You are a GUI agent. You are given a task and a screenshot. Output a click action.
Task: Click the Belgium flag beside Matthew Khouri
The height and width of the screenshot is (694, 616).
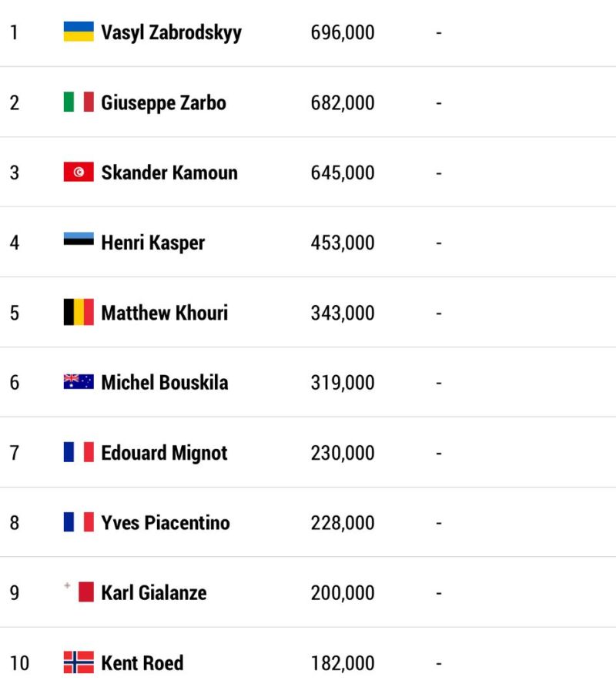pyautogui.click(x=79, y=312)
